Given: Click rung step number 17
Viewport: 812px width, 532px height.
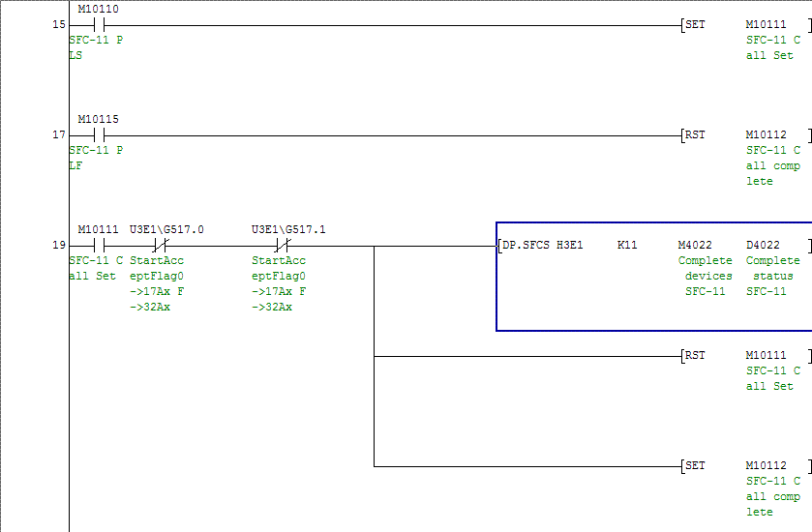Looking at the screenshot, I should pos(59,135).
